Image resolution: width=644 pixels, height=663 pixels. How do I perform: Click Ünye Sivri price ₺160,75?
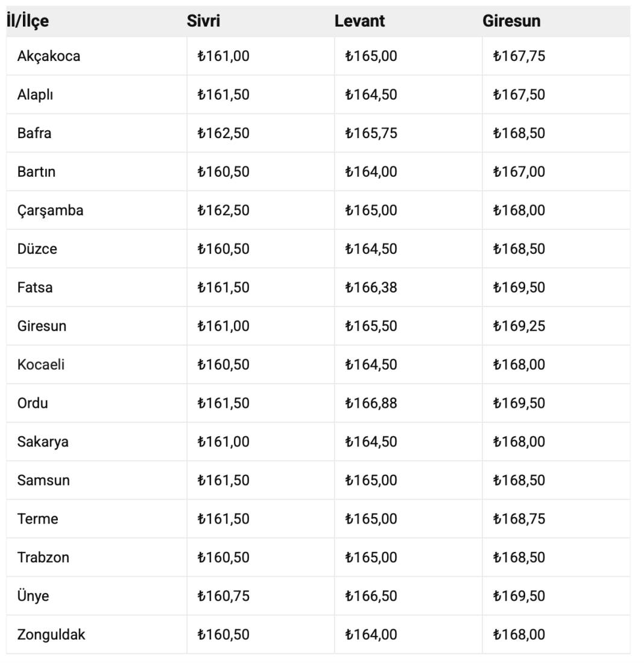coord(223,596)
